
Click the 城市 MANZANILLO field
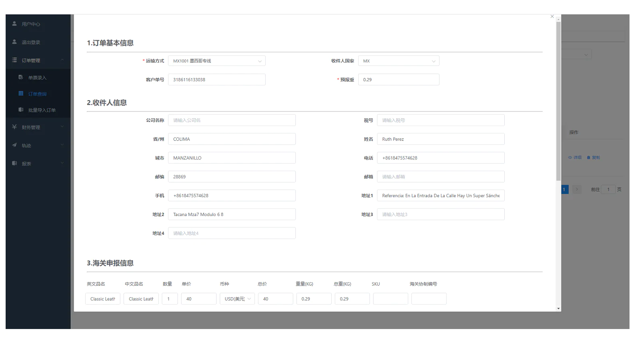[x=232, y=158]
